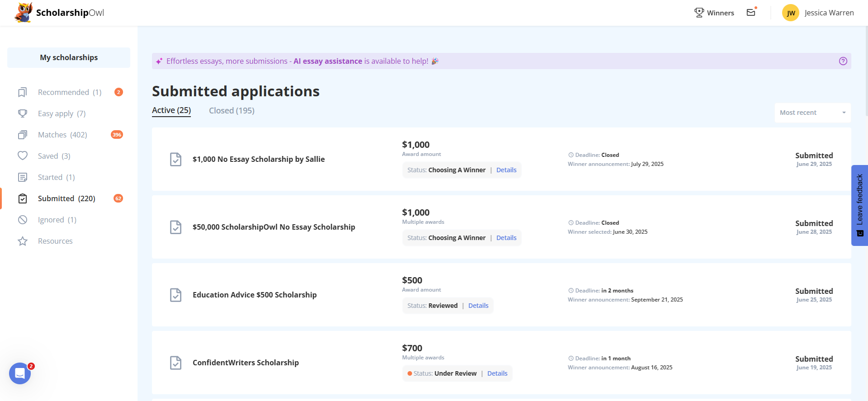Click the Jessica Warren username
This screenshot has height=401, width=868.
tap(829, 13)
